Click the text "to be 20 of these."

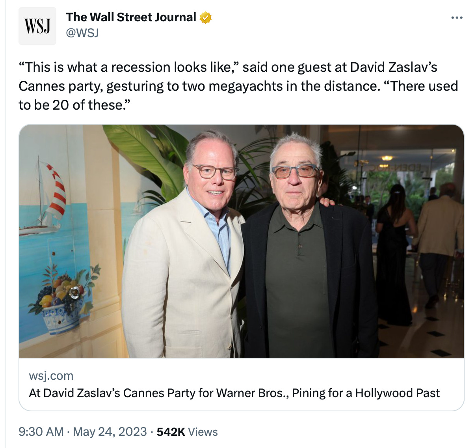coord(74,105)
